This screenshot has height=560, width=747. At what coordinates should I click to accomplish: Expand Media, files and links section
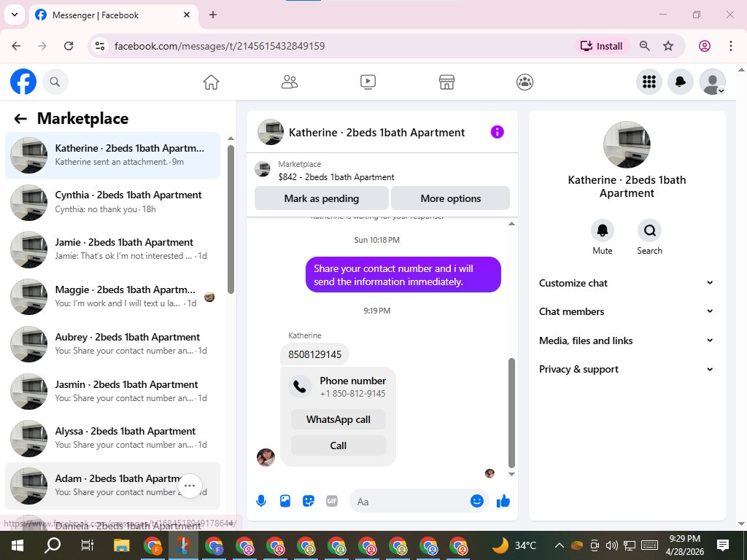(626, 341)
